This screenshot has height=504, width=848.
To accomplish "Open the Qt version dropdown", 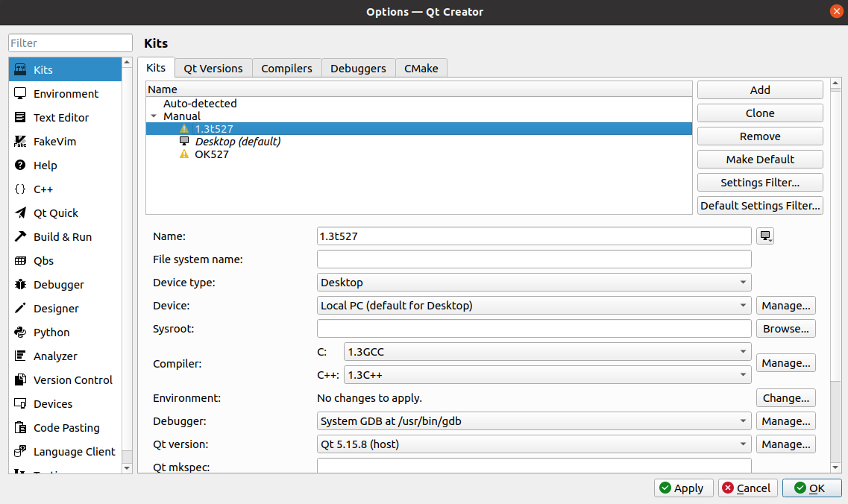I will (534, 444).
